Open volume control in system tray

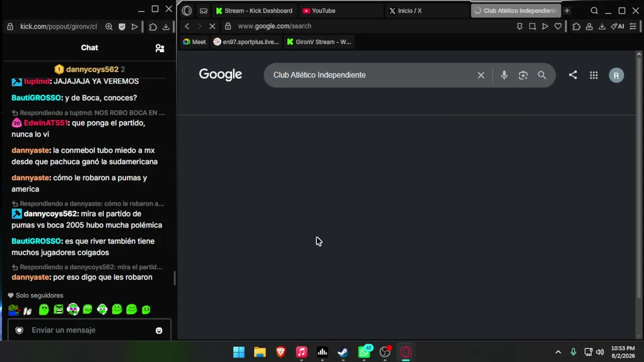[600, 352]
